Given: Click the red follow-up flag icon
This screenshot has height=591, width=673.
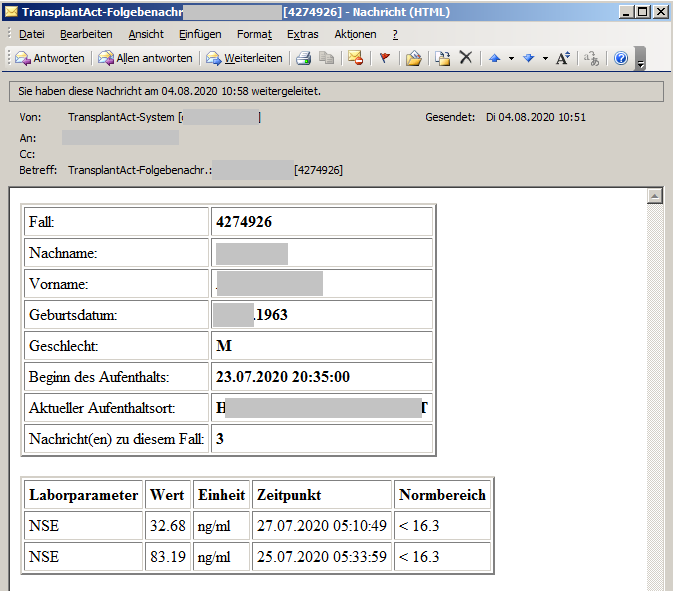Looking at the screenshot, I should pos(384,58).
